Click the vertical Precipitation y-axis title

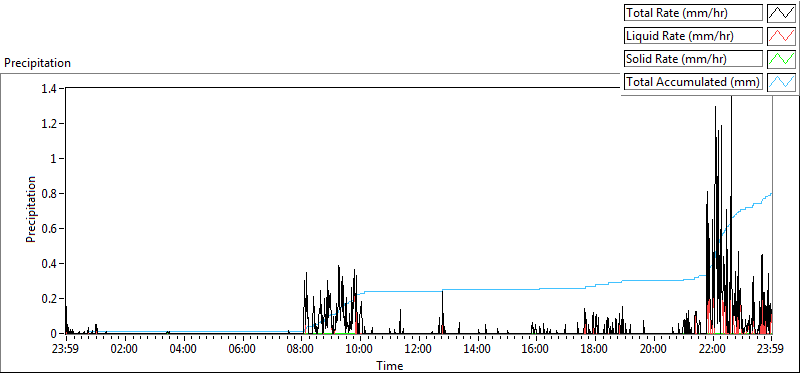click(31, 209)
